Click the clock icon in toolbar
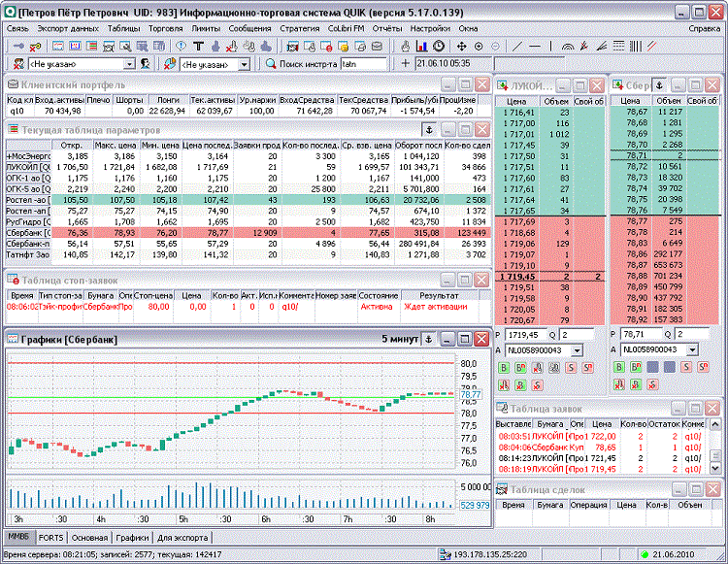Image resolution: width=728 pixels, height=564 pixels. [x=439, y=46]
